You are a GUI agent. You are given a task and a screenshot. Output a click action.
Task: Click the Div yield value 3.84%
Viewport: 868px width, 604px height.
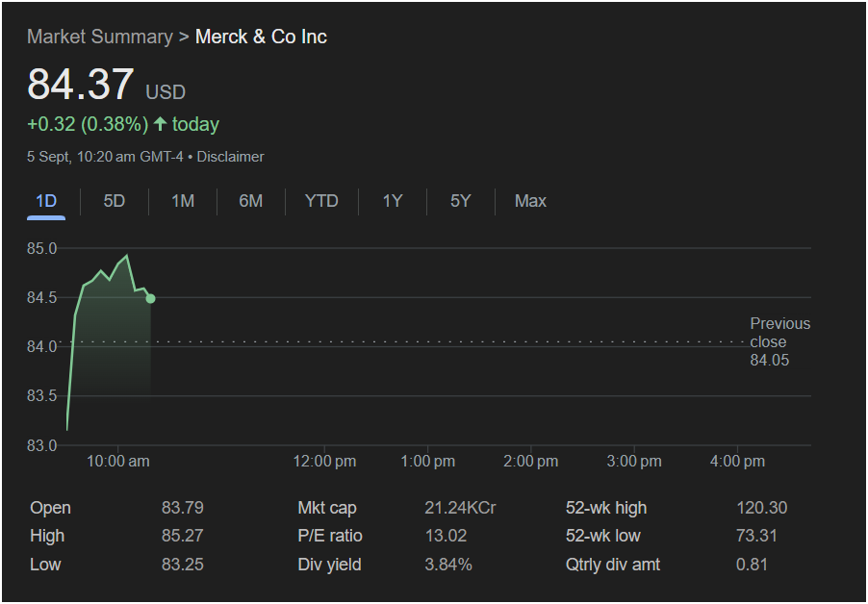tap(448, 565)
